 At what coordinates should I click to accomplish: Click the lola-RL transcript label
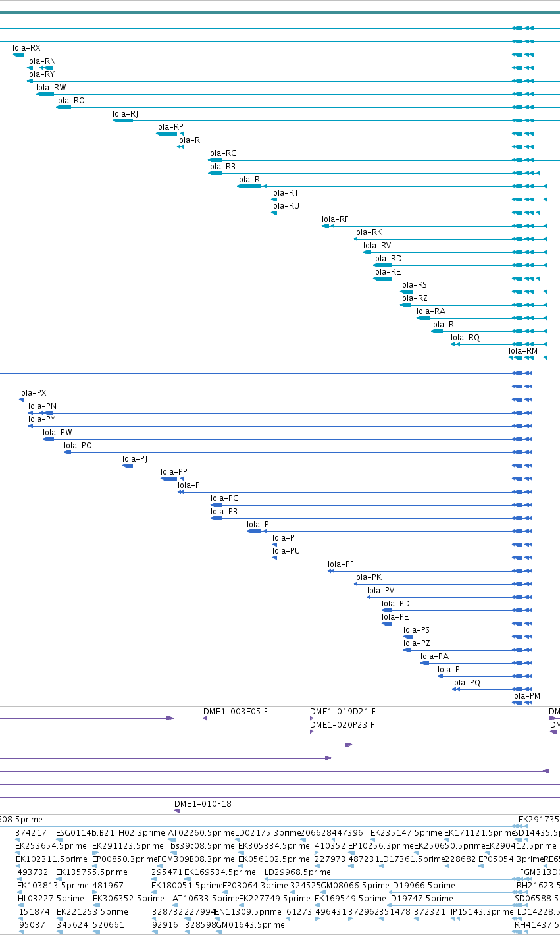[445, 325]
